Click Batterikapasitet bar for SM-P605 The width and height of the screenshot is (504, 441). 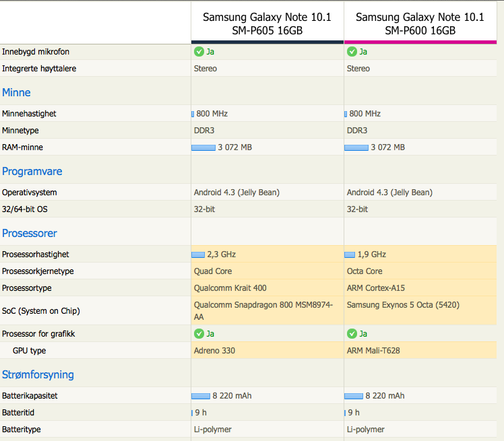[201, 396]
